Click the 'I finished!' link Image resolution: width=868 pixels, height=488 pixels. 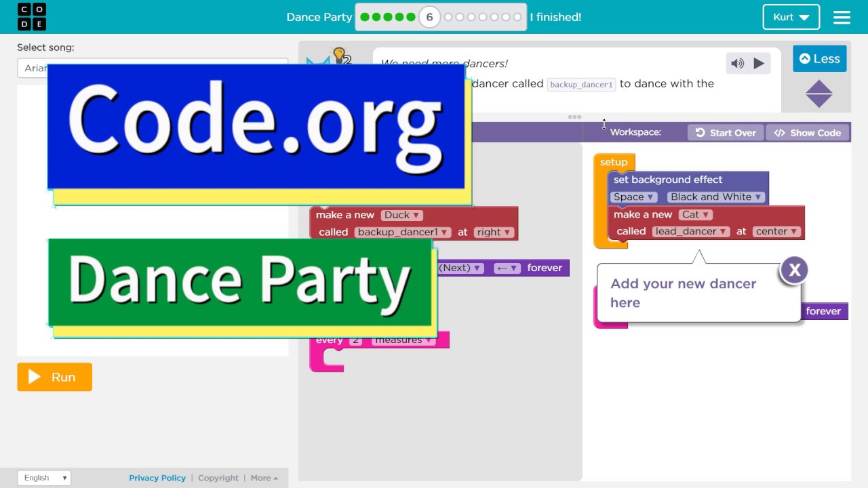555,17
